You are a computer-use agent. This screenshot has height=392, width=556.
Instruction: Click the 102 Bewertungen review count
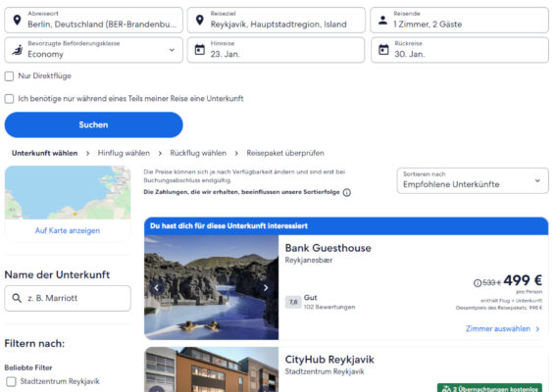(329, 307)
